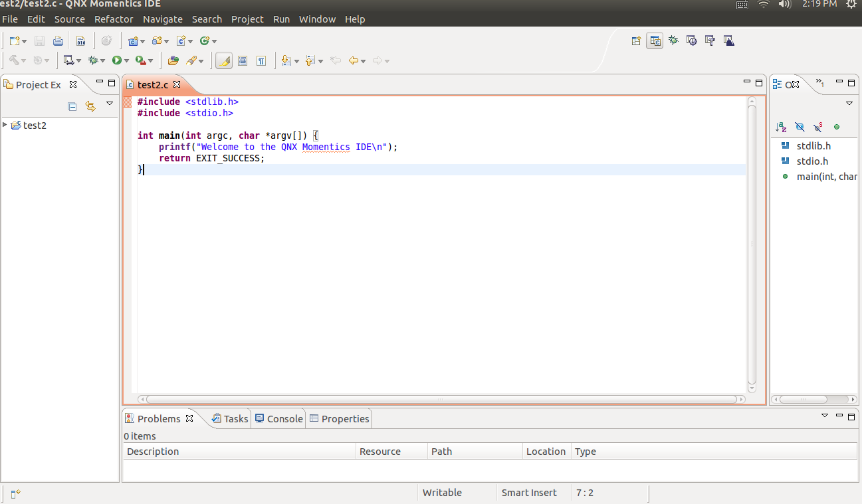
Task: Open the Problems panel View Menu triangle
Action: coord(825,415)
